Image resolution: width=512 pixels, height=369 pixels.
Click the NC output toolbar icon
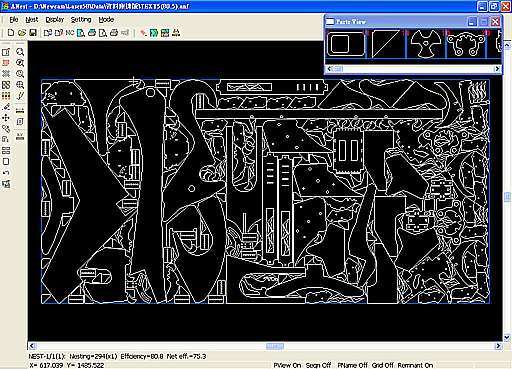click(x=70, y=33)
